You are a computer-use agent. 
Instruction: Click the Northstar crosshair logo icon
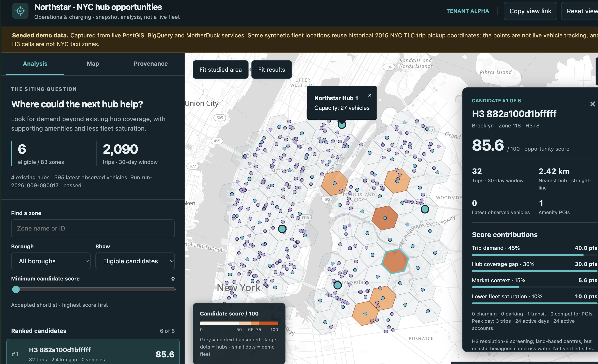pos(20,11)
